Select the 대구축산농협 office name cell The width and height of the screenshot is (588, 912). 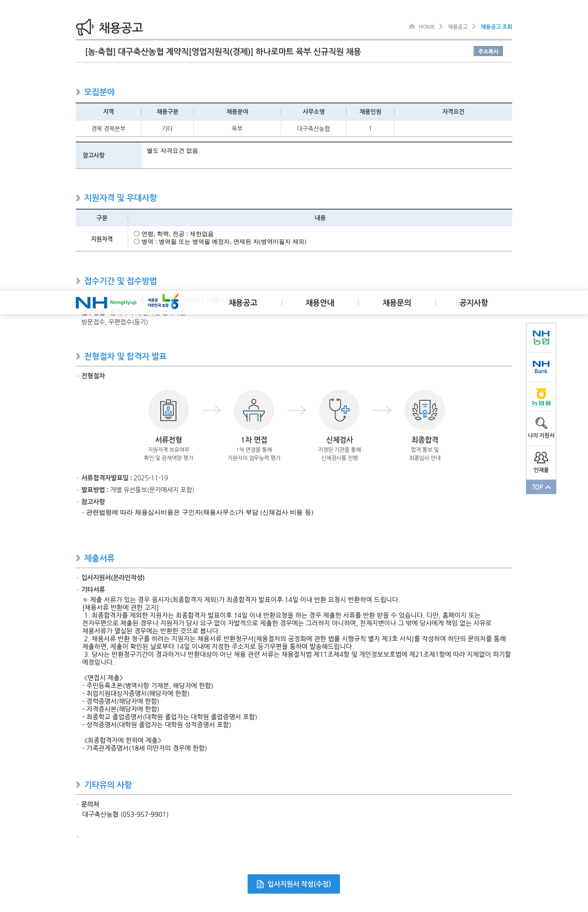click(x=313, y=129)
